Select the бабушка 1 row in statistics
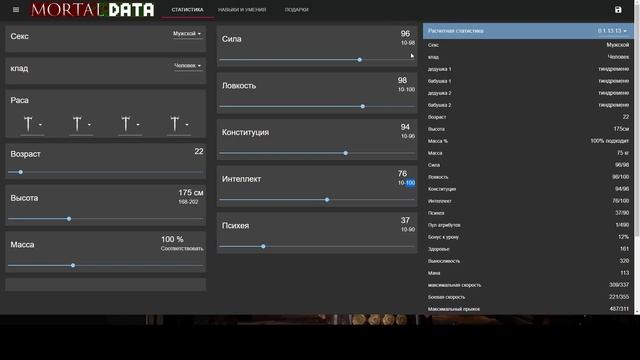640x360 pixels. tap(528, 81)
